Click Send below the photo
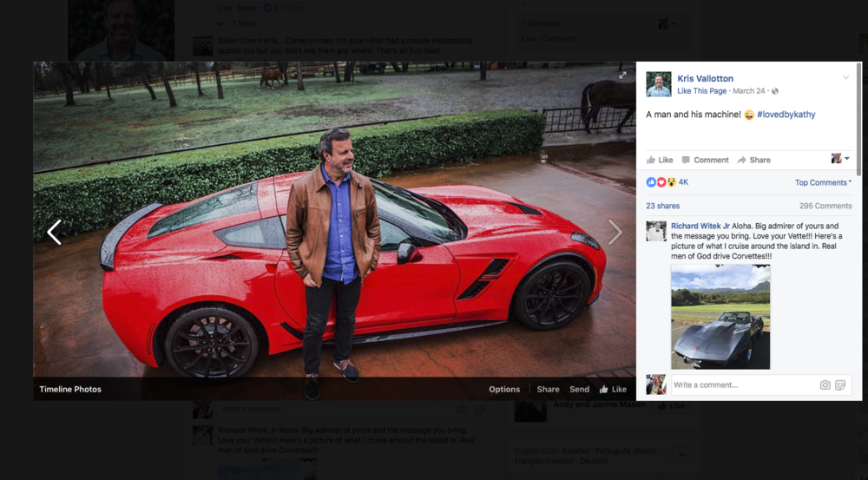Screen dimensions: 868x480 click(580, 389)
